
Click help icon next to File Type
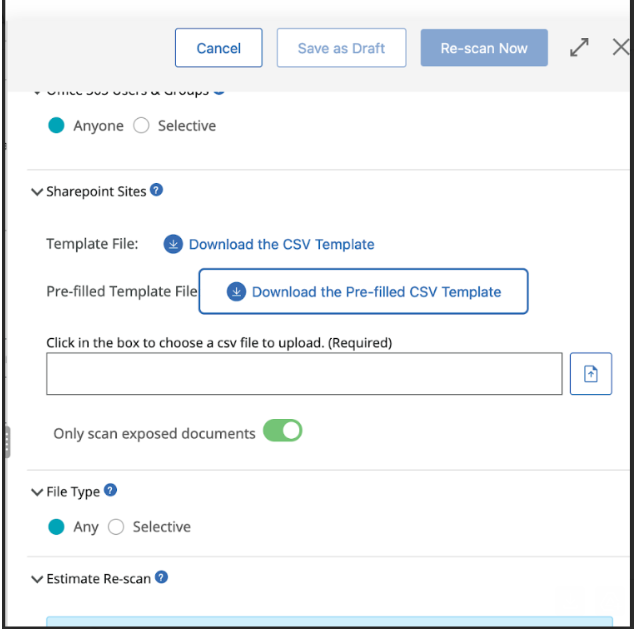point(111,490)
